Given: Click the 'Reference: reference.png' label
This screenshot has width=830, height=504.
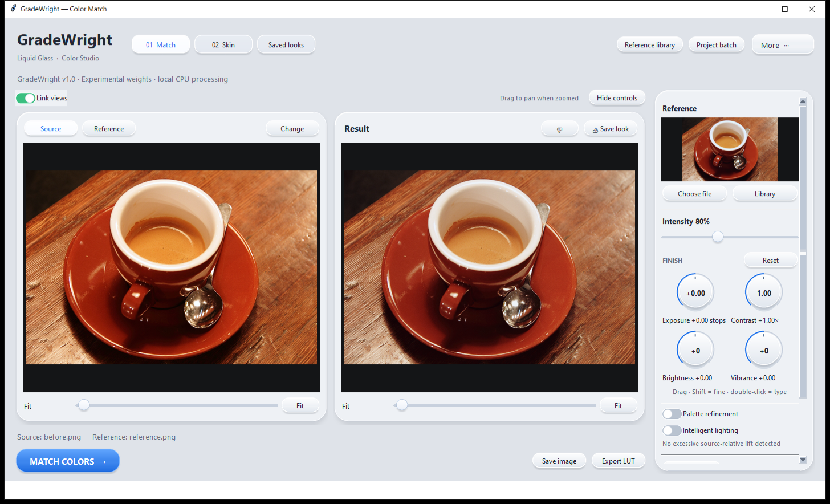Looking at the screenshot, I should point(134,437).
